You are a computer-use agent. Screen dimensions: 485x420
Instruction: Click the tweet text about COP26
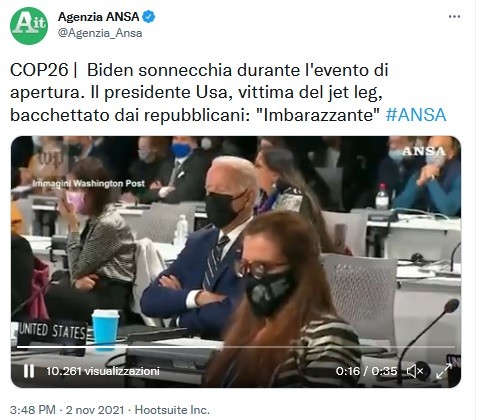tap(228, 93)
